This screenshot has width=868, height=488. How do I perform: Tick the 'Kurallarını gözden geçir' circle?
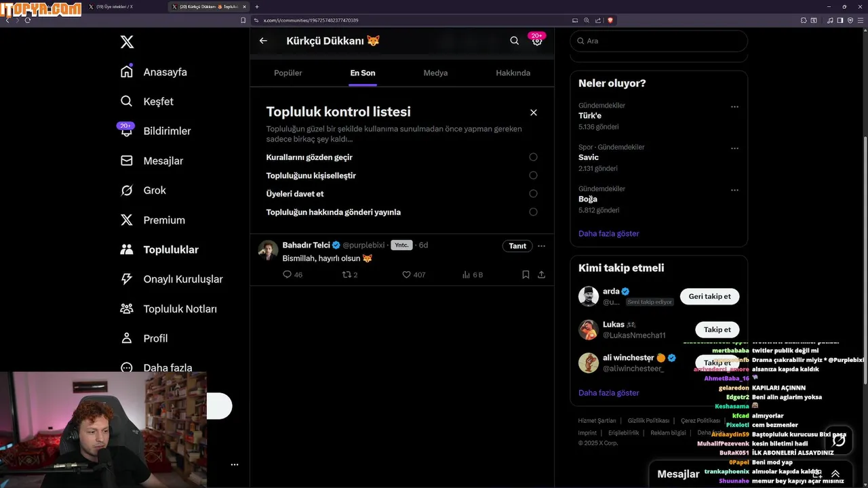point(533,157)
